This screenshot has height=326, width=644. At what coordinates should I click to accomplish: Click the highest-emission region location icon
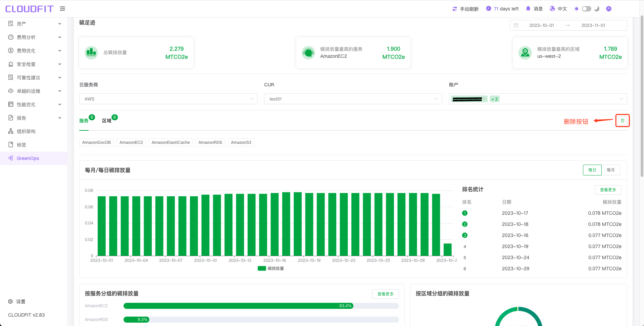pos(525,52)
